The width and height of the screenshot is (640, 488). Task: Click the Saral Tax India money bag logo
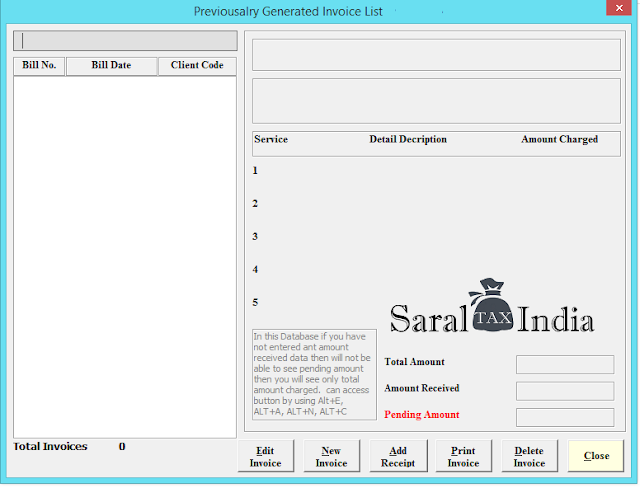coord(492,306)
